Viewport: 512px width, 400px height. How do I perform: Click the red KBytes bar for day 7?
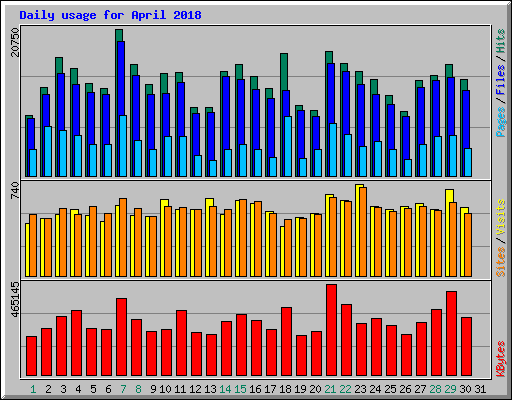click(x=121, y=337)
